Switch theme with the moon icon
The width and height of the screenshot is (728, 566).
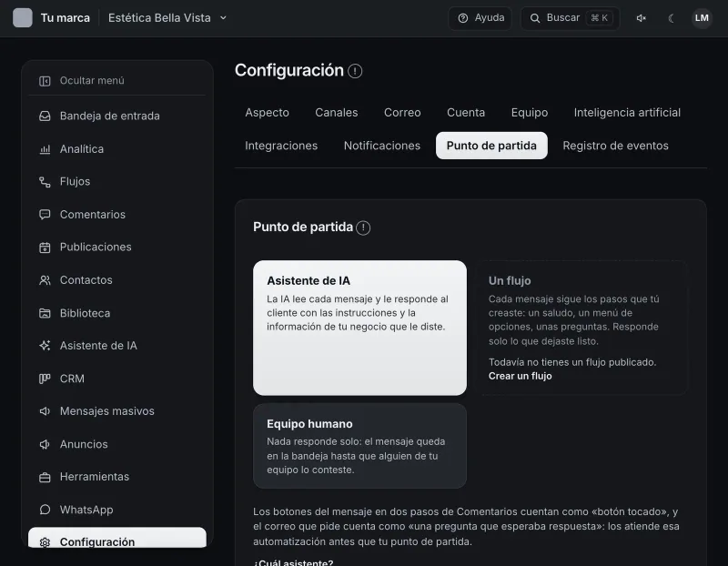point(671,18)
